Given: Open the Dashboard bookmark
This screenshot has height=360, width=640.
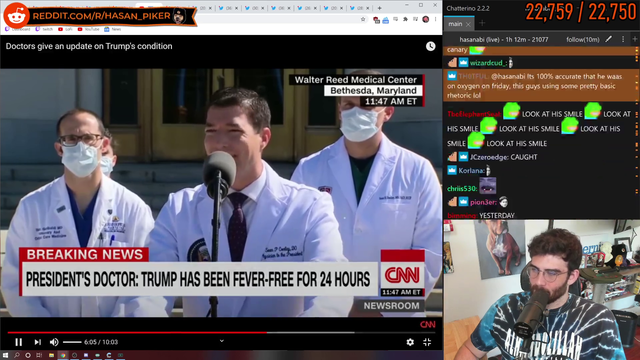Looking at the screenshot, I should (18, 29).
